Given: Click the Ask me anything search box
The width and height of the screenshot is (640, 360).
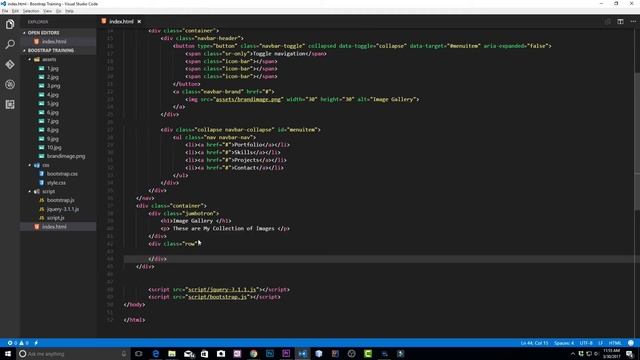Looking at the screenshot, I should (x=73, y=354).
